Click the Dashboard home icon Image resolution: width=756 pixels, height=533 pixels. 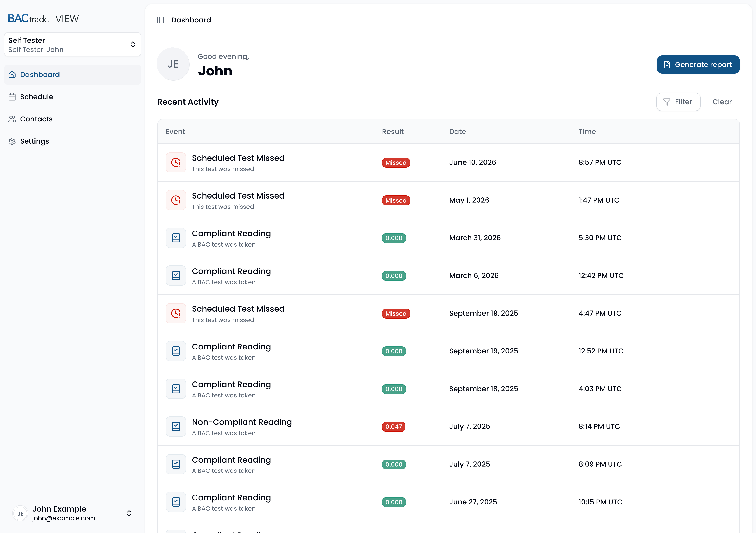coord(12,74)
